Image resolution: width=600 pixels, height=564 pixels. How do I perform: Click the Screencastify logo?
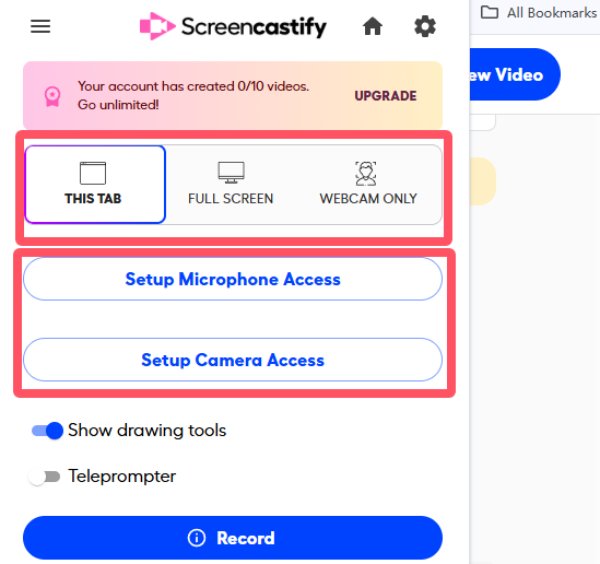(x=233, y=27)
